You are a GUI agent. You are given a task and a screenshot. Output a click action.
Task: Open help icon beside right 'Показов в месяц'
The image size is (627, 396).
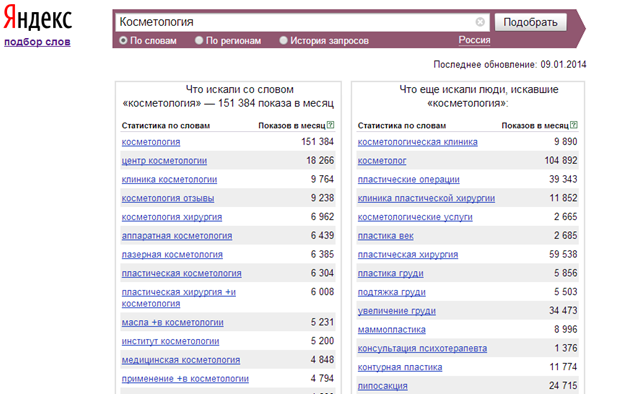574,125
